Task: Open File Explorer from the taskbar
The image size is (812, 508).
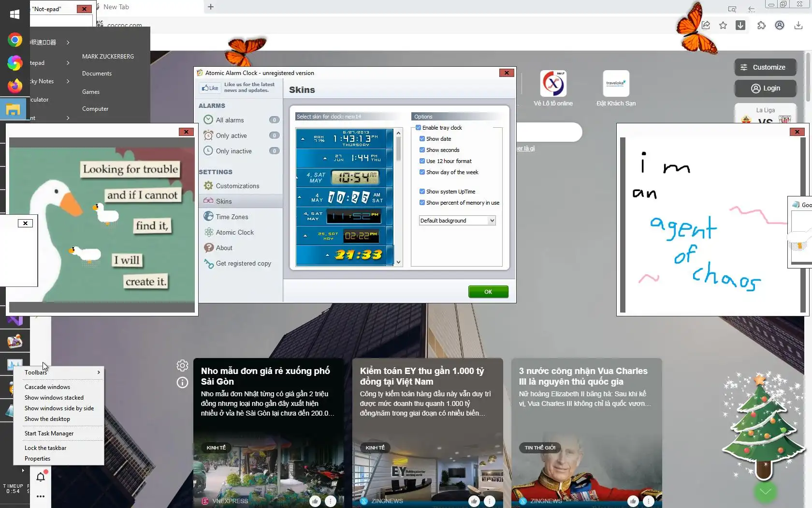Action: point(13,110)
